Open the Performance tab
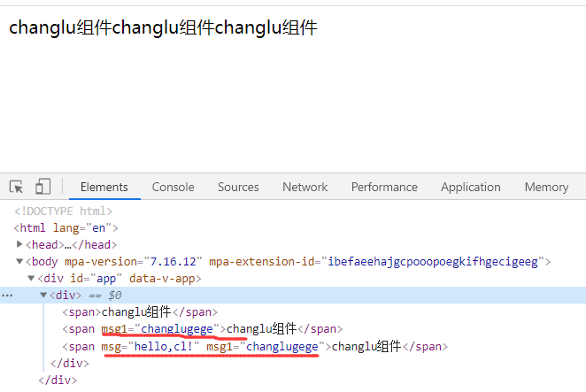Viewport: 586px width, 392px height. tap(384, 187)
